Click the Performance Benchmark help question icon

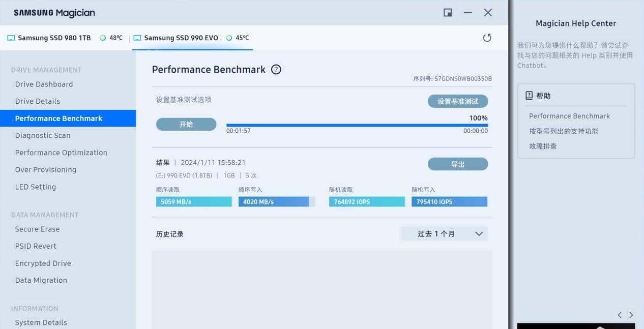point(276,70)
